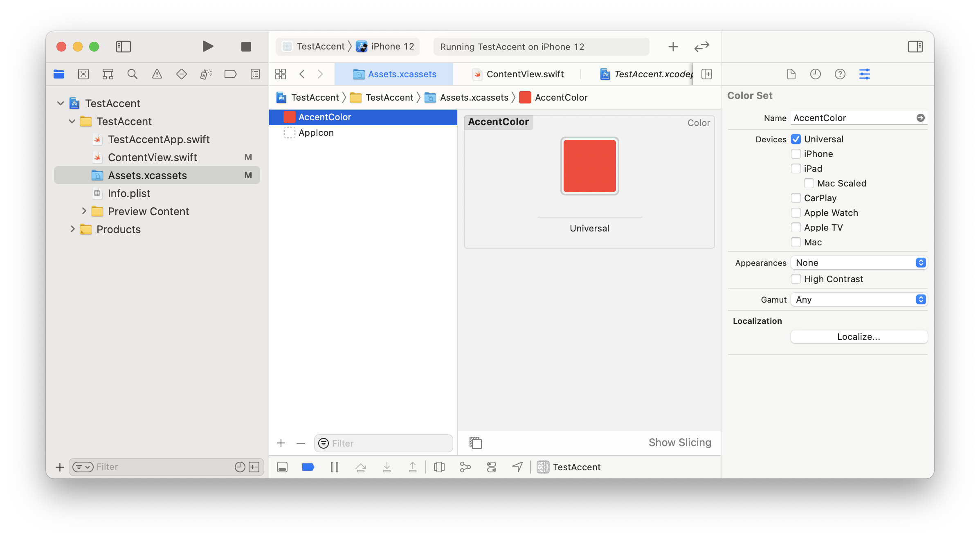Click the Localize... button
The height and width of the screenshot is (539, 980).
pos(859,337)
